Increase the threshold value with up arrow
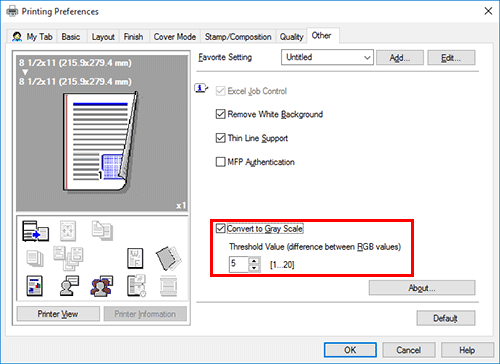 [x=254, y=261]
